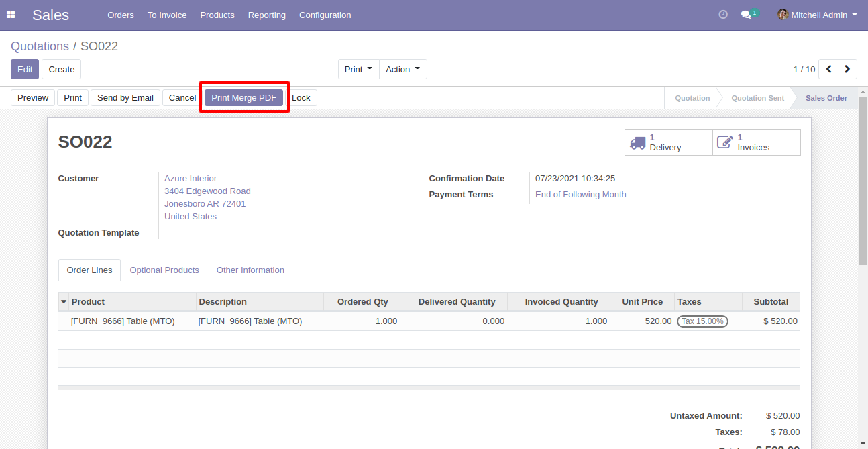Click unit price value 520.00

click(658, 321)
